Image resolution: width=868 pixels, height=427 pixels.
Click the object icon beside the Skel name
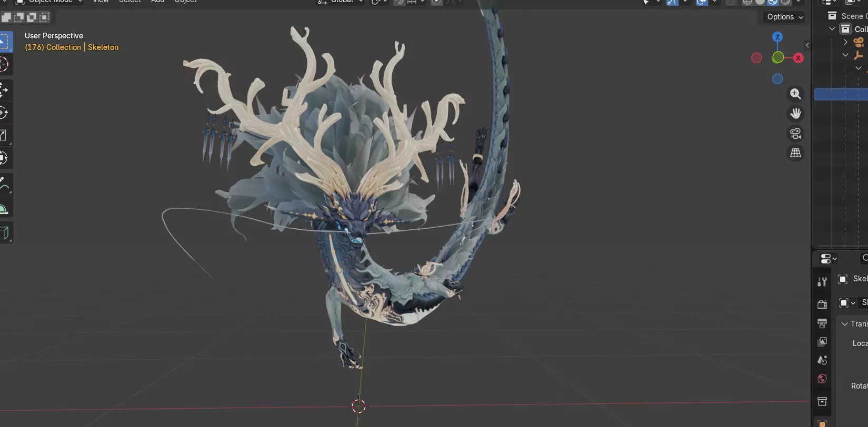click(x=843, y=279)
